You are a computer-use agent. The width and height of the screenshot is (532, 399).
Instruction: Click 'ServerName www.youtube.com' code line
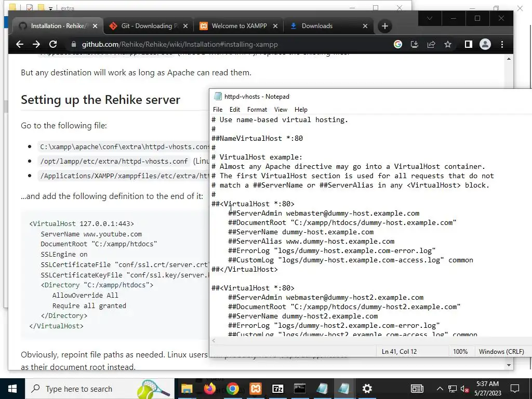pos(91,234)
